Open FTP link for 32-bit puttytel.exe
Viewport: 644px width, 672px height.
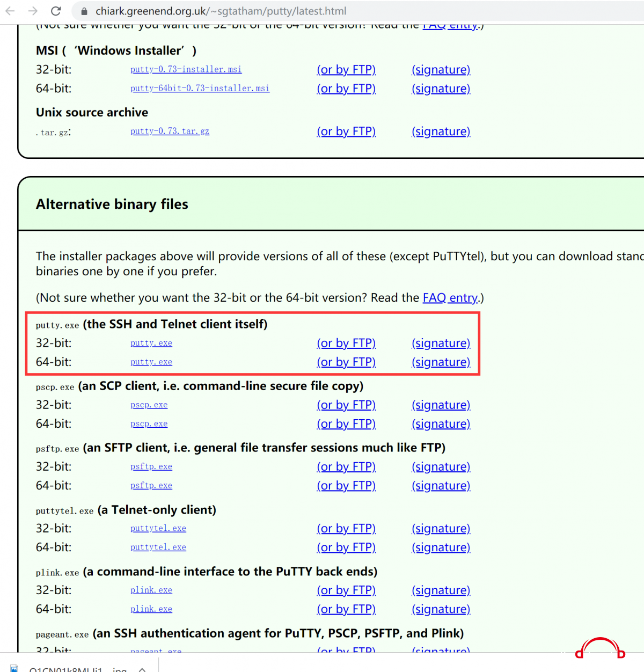tap(346, 529)
